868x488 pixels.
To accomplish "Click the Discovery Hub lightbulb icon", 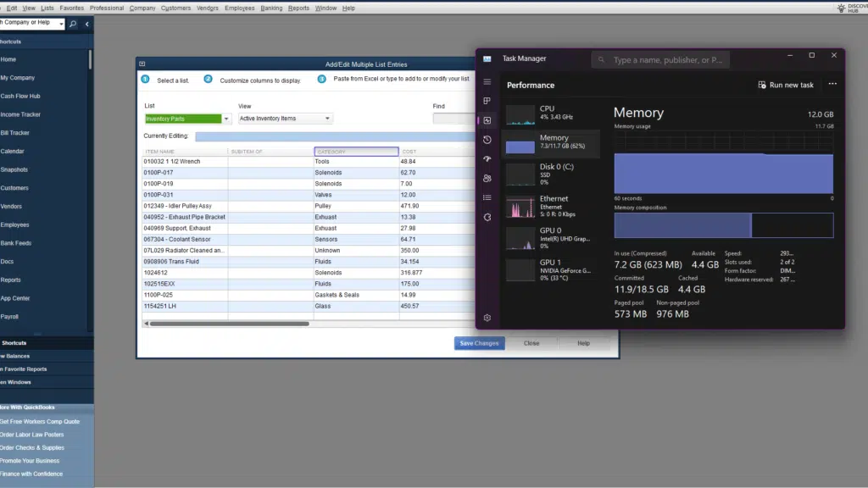I will 841,8.
